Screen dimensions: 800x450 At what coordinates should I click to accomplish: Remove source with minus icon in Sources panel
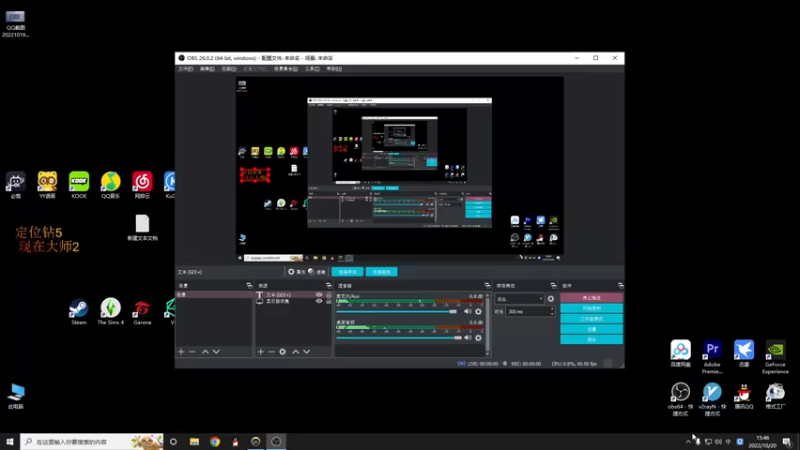pos(271,352)
